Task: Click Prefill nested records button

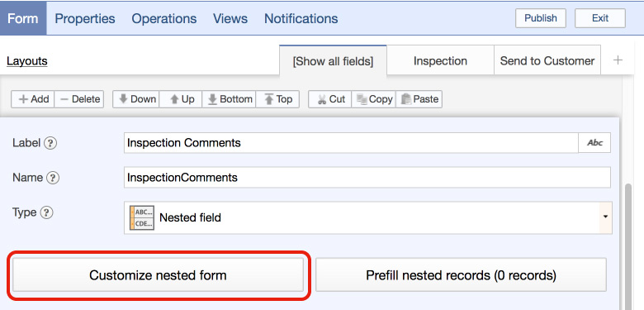Action: [461, 274]
